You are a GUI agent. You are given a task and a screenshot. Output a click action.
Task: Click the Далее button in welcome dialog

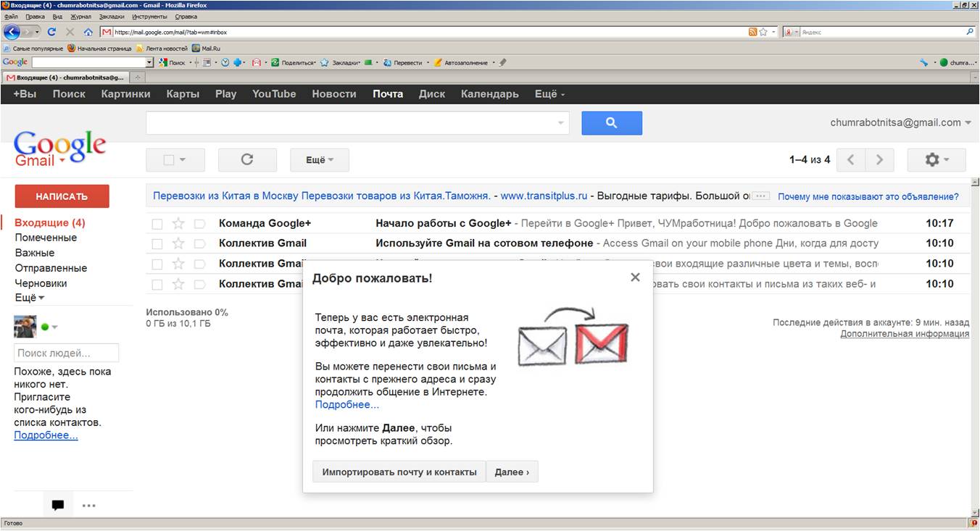(x=512, y=472)
